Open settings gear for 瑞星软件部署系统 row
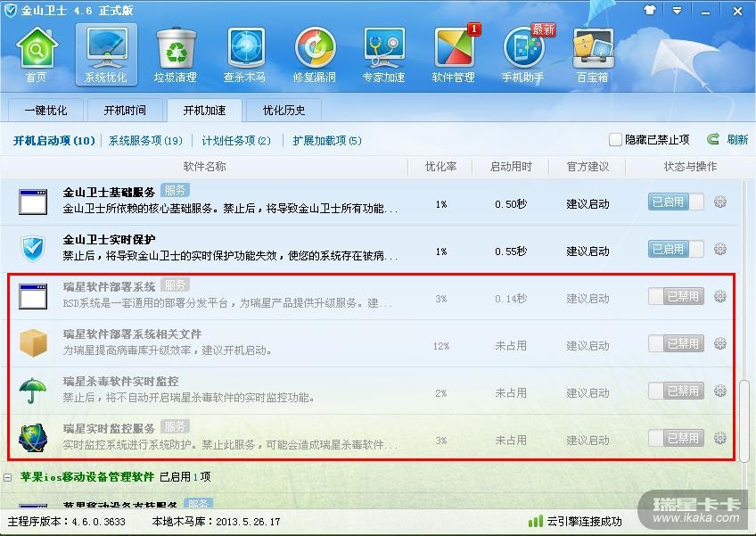This screenshot has width=756, height=536. [x=719, y=296]
